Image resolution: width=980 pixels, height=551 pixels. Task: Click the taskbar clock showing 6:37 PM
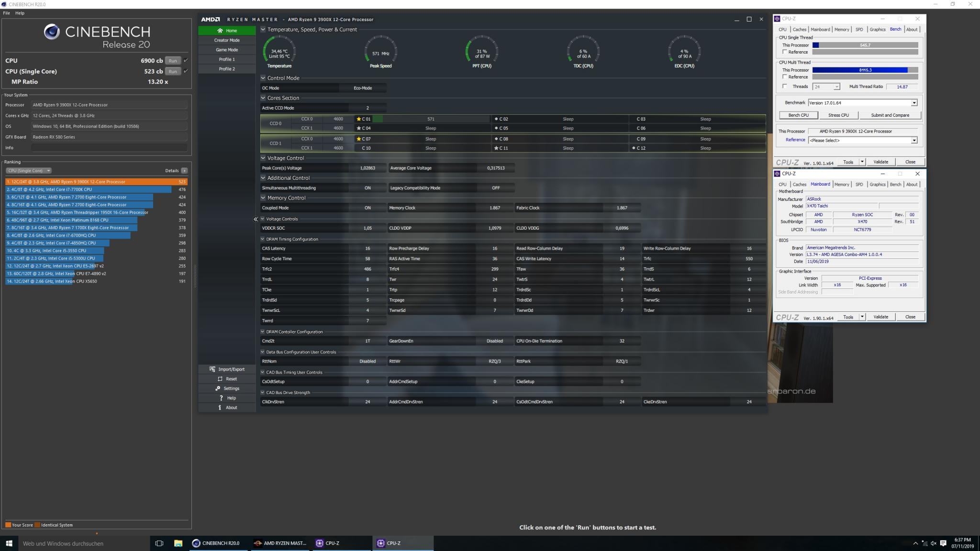point(962,543)
